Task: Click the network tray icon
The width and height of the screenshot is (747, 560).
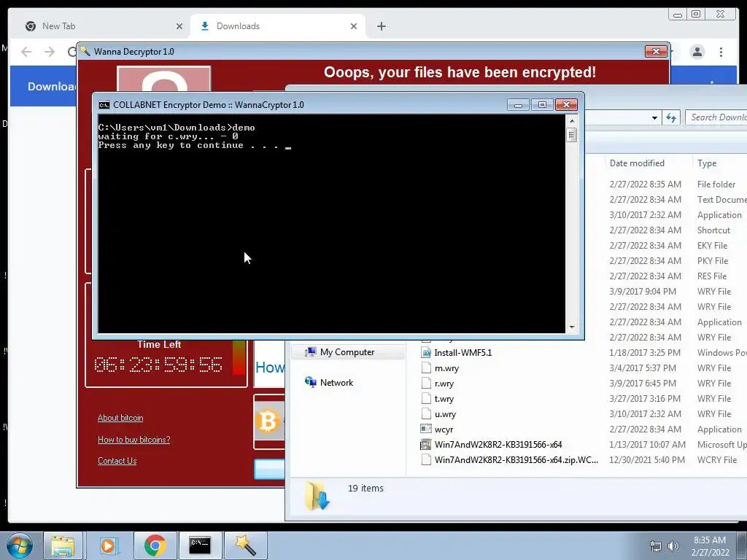Action: (x=656, y=546)
